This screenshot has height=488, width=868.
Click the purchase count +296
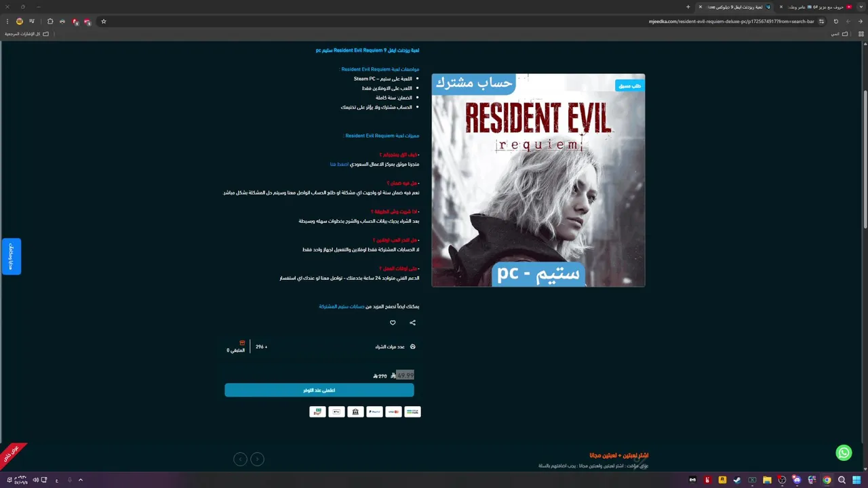pos(261,347)
